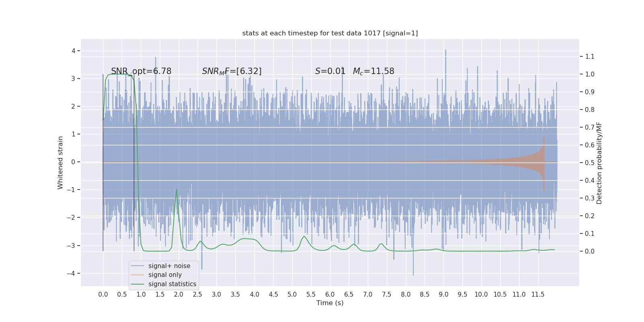Click the x-axis tick label 6.5

pyautogui.click(x=349, y=294)
